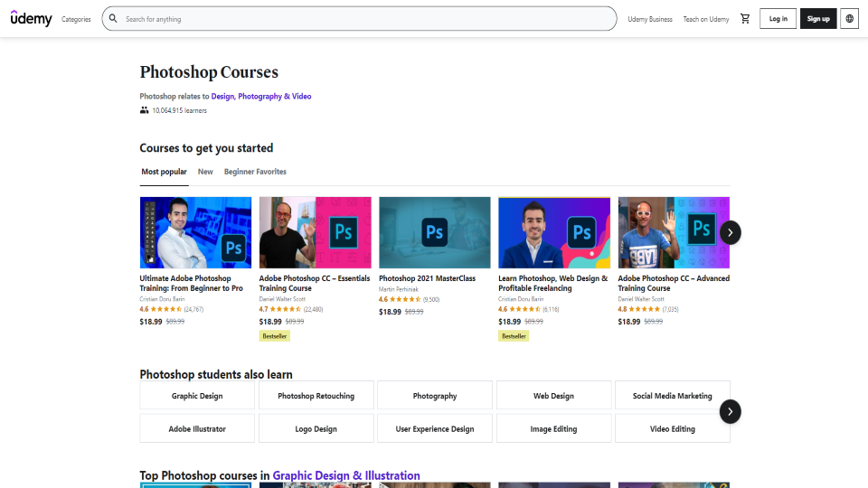The height and width of the screenshot is (488, 868).
Task: Open Ultimate Adobe Photoshop Training thumbnail
Action: tap(195, 232)
